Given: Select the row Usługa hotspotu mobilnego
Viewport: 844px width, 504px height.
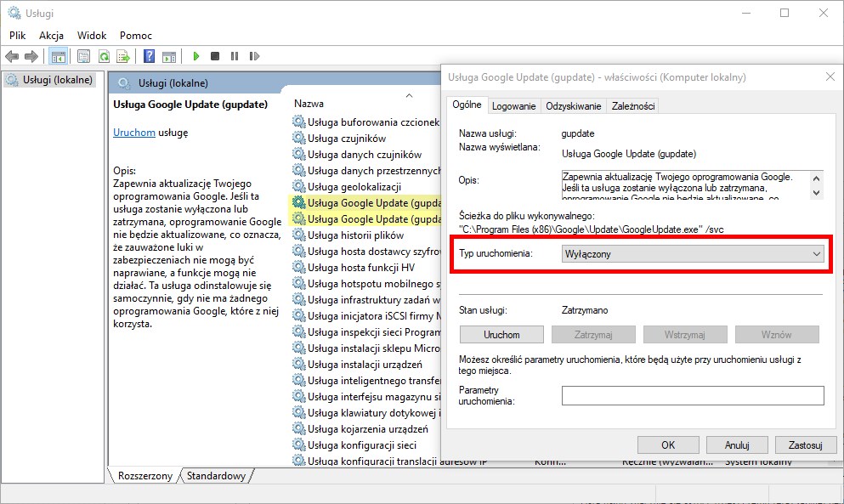Looking at the screenshot, I should [366, 284].
